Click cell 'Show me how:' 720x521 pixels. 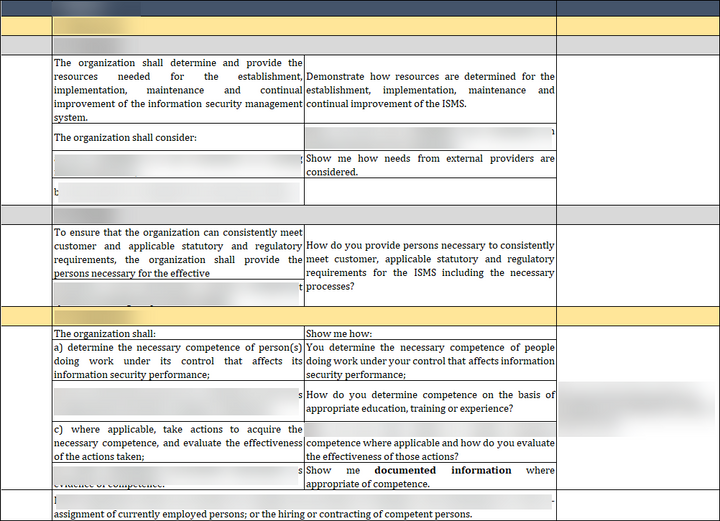pyautogui.click(x=430, y=333)
